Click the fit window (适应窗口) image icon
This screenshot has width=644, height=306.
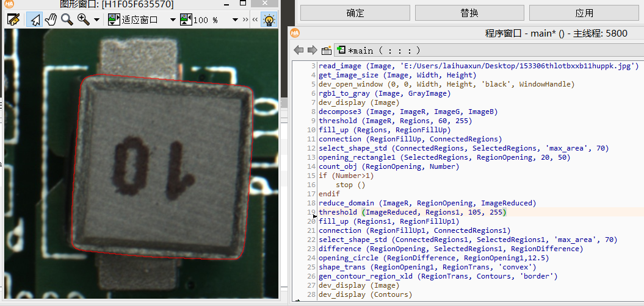114,20
